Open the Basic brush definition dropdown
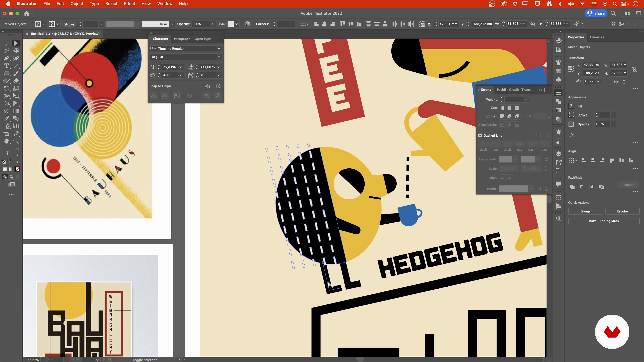The height and width of the screenshot is (362, 644). 172,24
